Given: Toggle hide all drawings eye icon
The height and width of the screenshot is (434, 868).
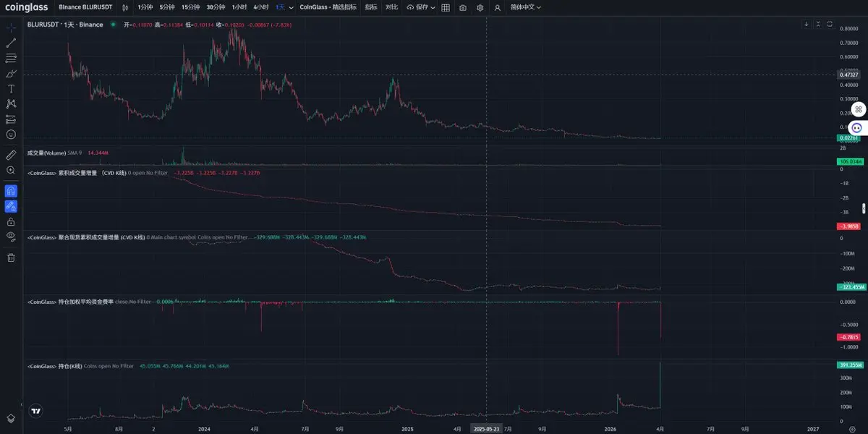Looking at the screenshot, I should tap(11, 237).
